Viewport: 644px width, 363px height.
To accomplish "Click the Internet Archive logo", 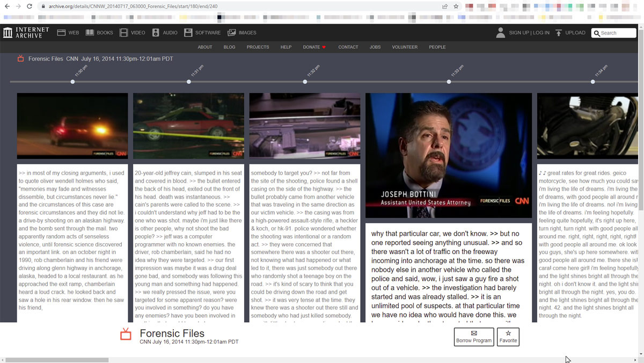I will tap(26, 33).
